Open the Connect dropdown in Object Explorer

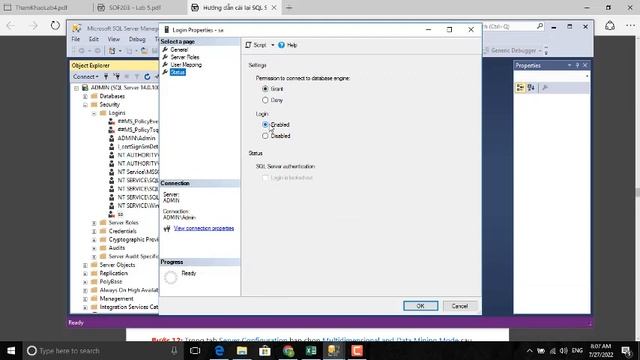point(85,77)
